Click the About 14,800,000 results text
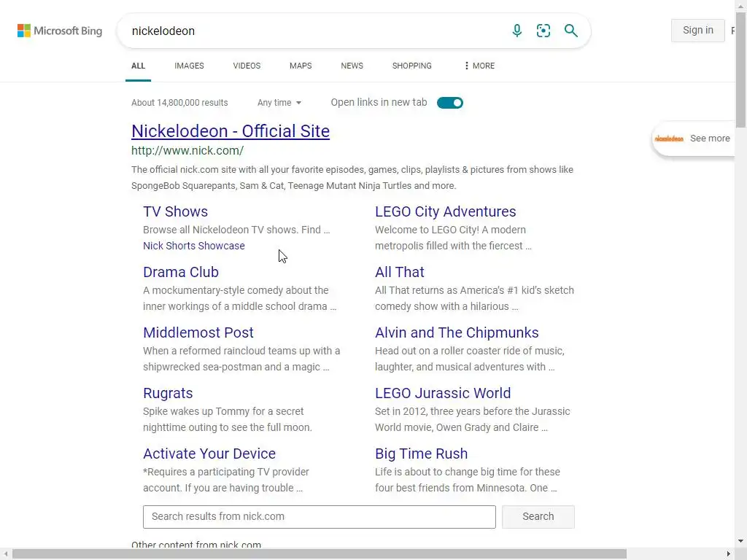The image size is (747, 560). [179, 103]
